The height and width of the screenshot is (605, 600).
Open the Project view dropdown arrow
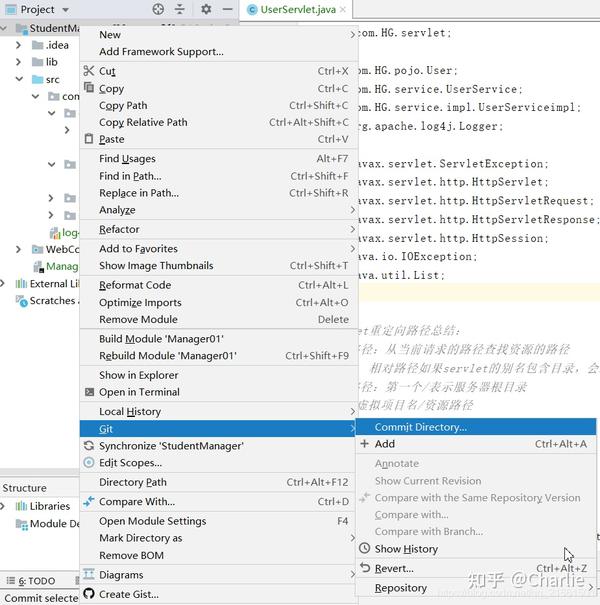click(x=66, y=10)
